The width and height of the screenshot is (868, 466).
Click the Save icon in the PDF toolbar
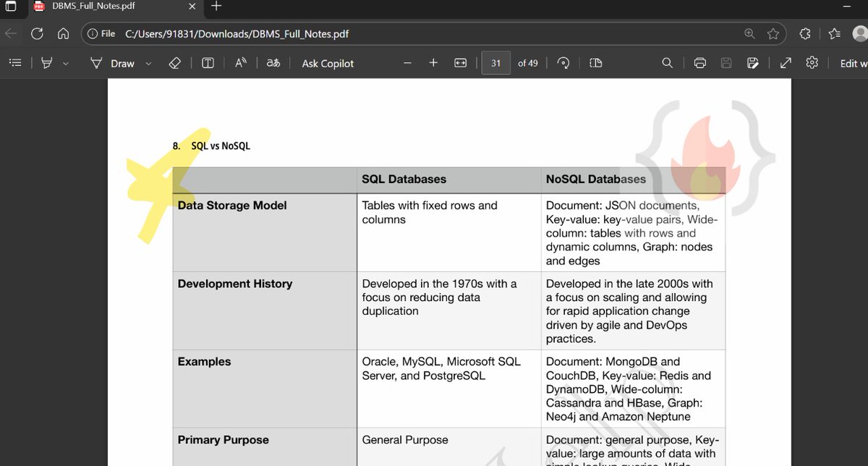pos(726,63)
